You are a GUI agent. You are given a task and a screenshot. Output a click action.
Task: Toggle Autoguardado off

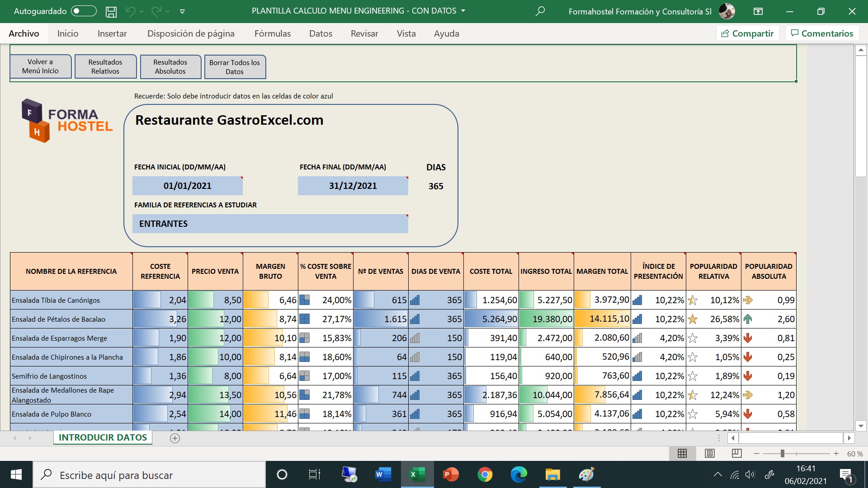83,11
